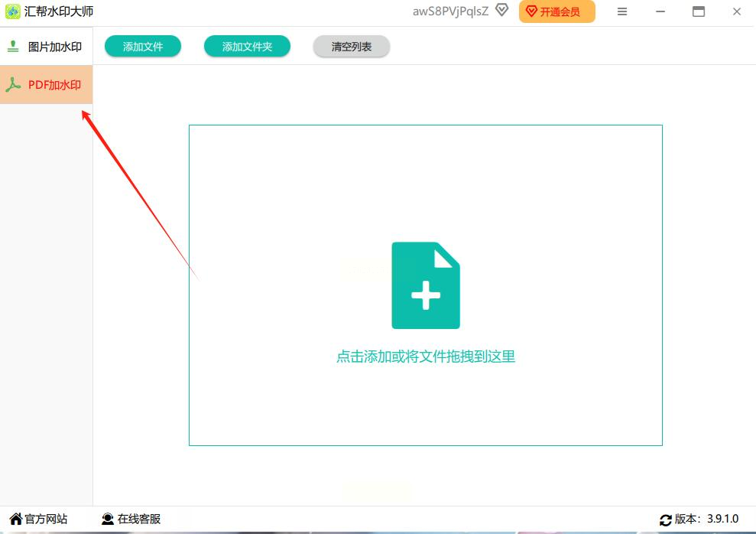Click the 汇帮水印大师 app logo icon
Screen dimensions: 756x534
(12, 11)
